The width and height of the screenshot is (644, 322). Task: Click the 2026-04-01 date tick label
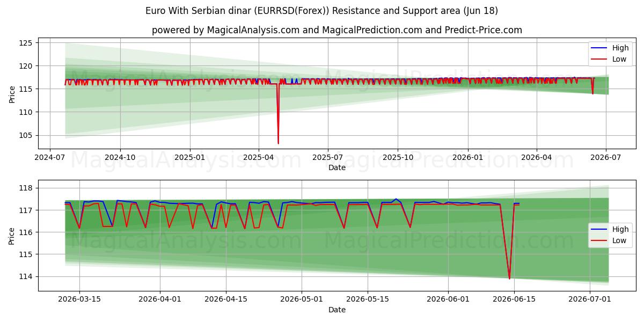coord(160,301)
